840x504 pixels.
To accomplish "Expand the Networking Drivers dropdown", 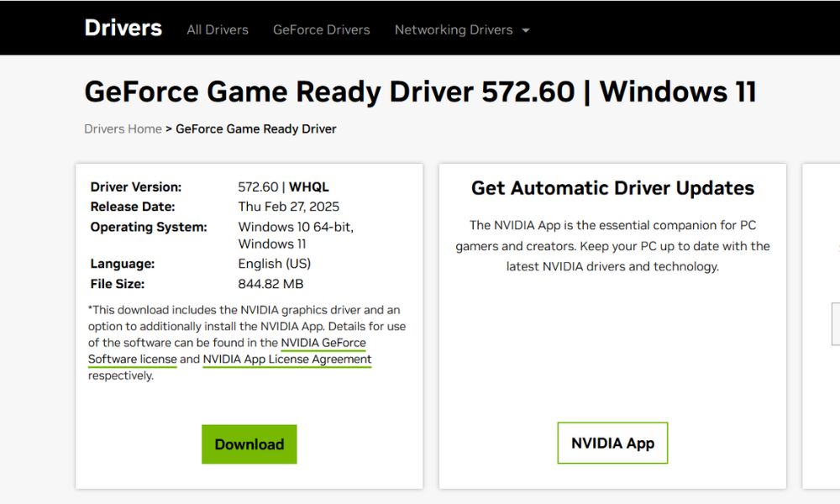I will tap(454, 29).
